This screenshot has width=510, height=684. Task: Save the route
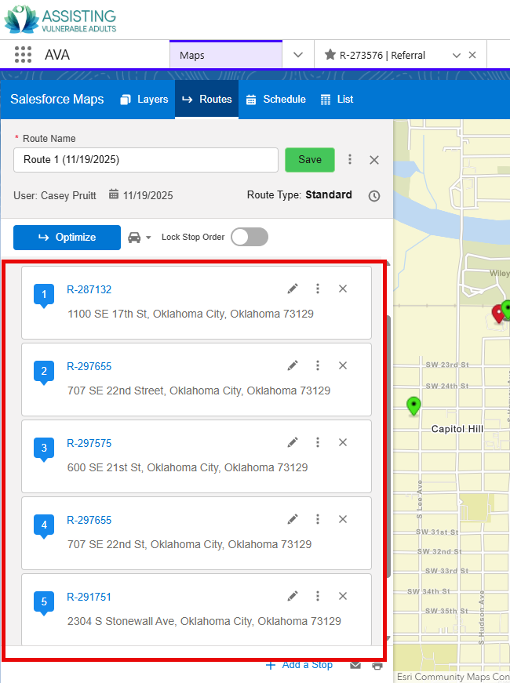point(310,160)
